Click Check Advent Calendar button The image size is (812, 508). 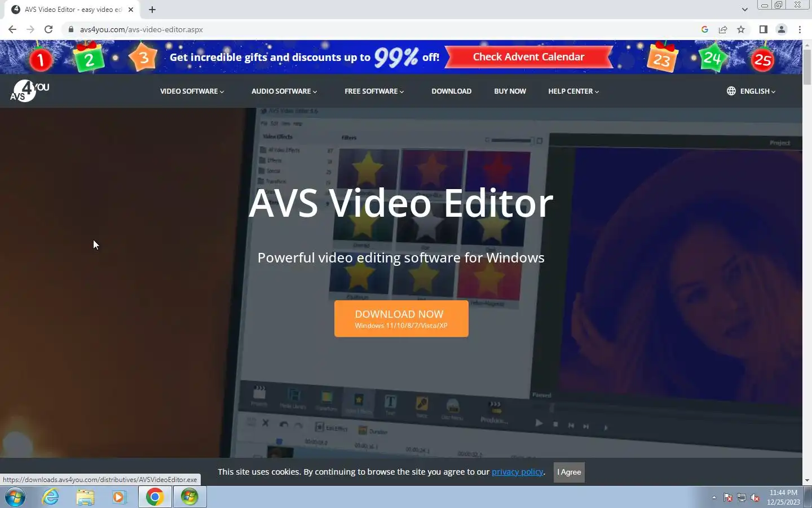pos(528,57)
